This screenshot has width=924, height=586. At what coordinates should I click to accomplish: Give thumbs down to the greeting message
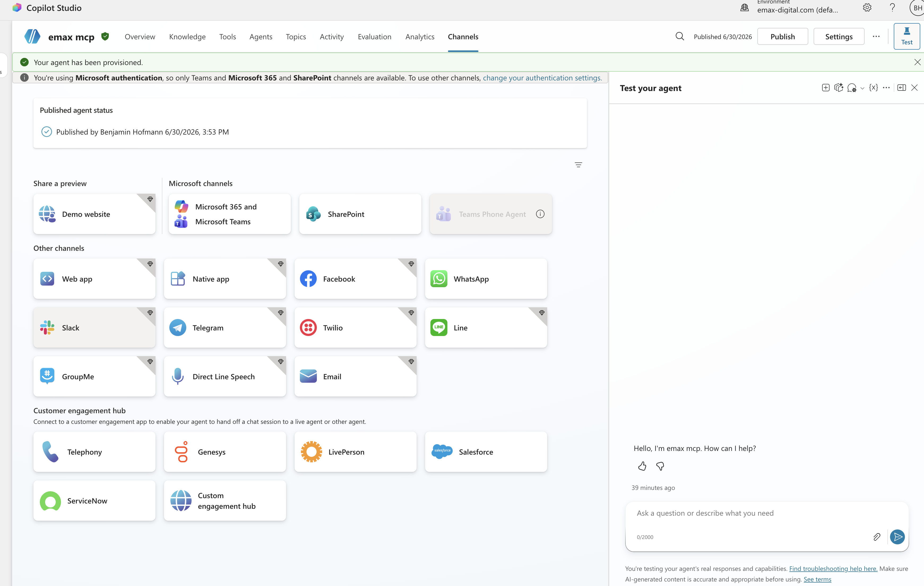[660, 466]
